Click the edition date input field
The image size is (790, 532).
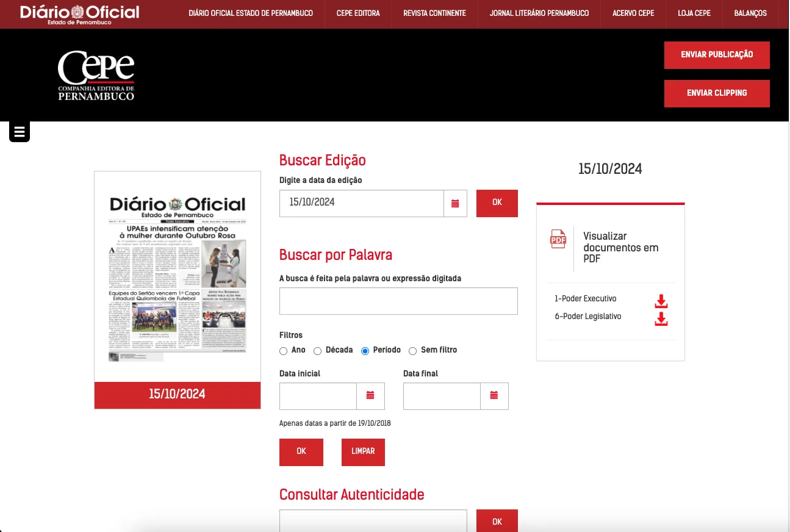pyautogui.click(x=362, y=204)
